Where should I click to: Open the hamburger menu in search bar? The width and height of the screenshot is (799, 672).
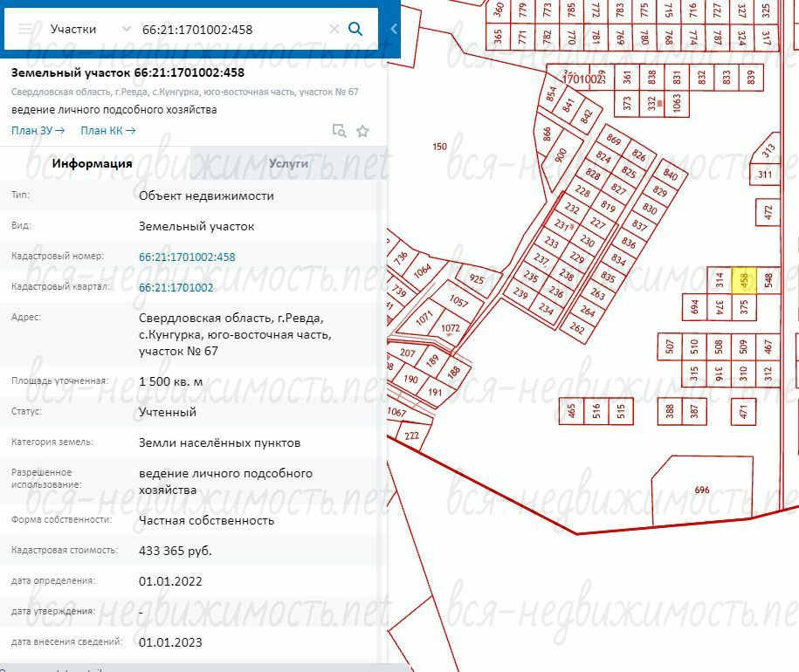pos(25,29)
